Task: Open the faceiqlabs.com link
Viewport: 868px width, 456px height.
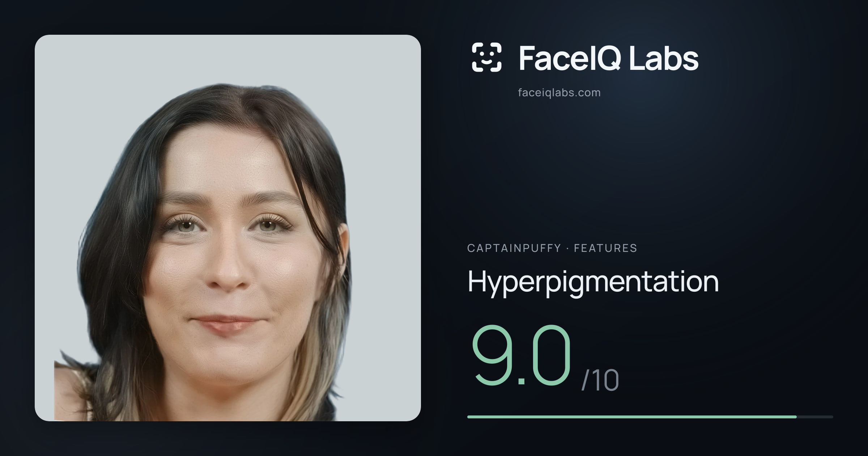Action: point(559,93)
